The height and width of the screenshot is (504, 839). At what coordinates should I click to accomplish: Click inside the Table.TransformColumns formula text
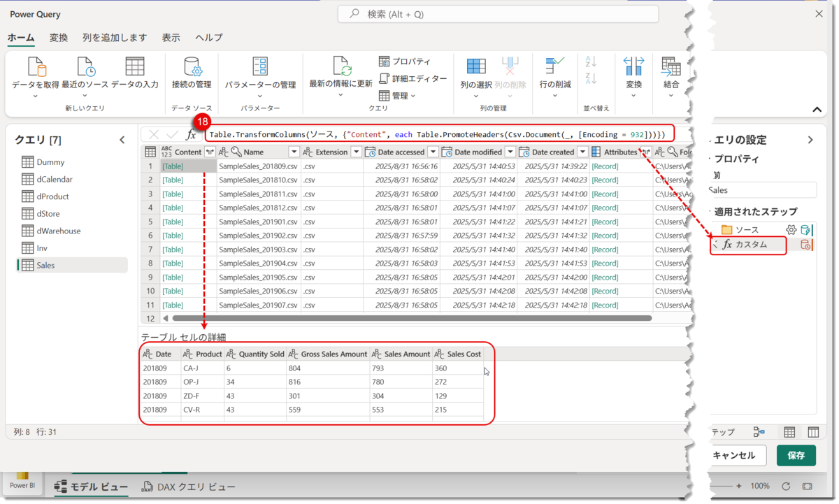[437, 134]
